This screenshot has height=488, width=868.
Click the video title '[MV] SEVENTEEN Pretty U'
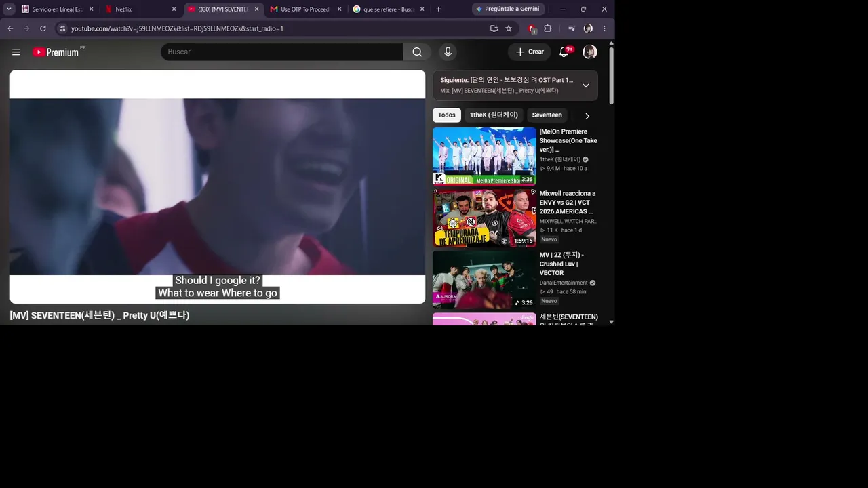click(x=100, y=315)
